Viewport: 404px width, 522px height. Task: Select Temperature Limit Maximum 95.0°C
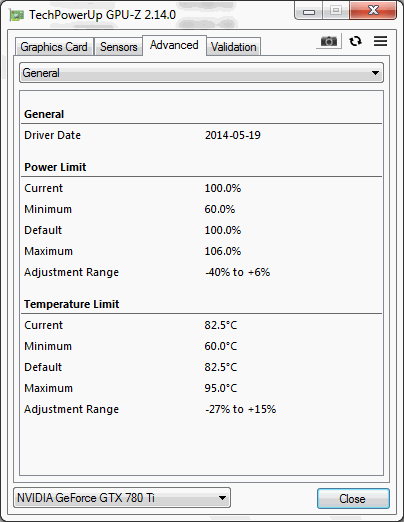(221, 388)
